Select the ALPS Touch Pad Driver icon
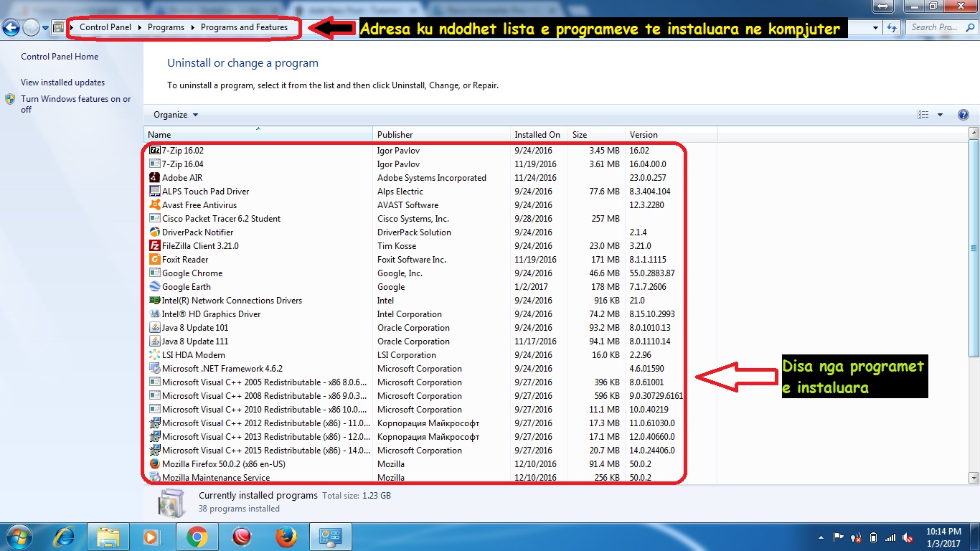Screen dimensions: 980x551 coord(155,192)
